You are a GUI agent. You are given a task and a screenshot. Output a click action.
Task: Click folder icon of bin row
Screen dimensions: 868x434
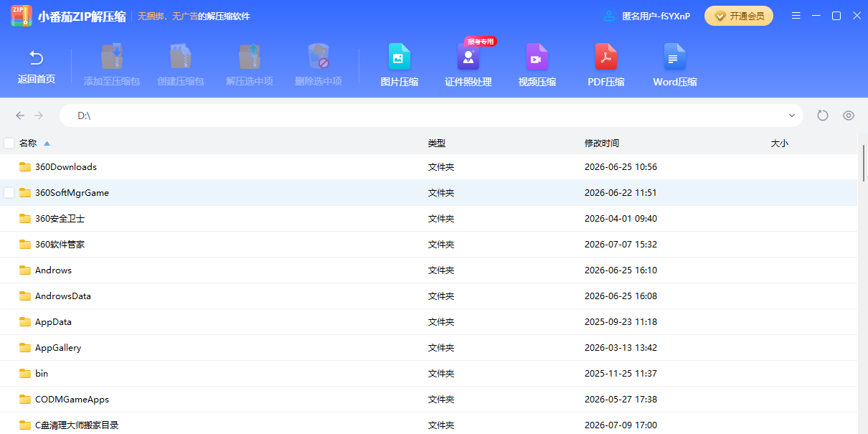click(x=25, y=374)
